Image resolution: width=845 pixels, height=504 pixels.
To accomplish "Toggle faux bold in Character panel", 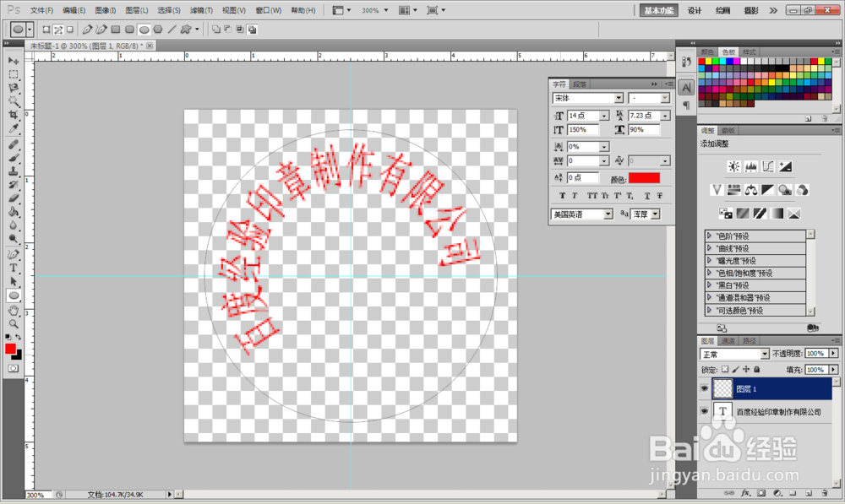I will point(562,196).
